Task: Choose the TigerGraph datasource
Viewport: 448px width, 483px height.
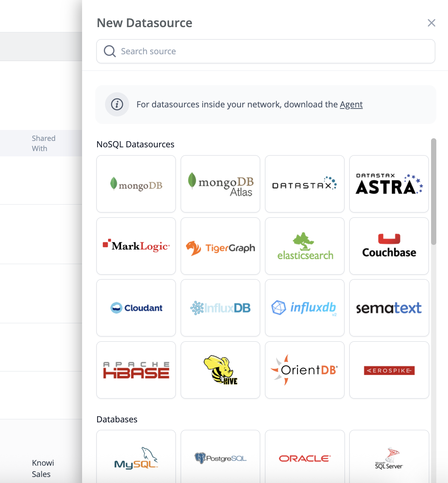Action: pyautogui.click(x=220, y=246)
